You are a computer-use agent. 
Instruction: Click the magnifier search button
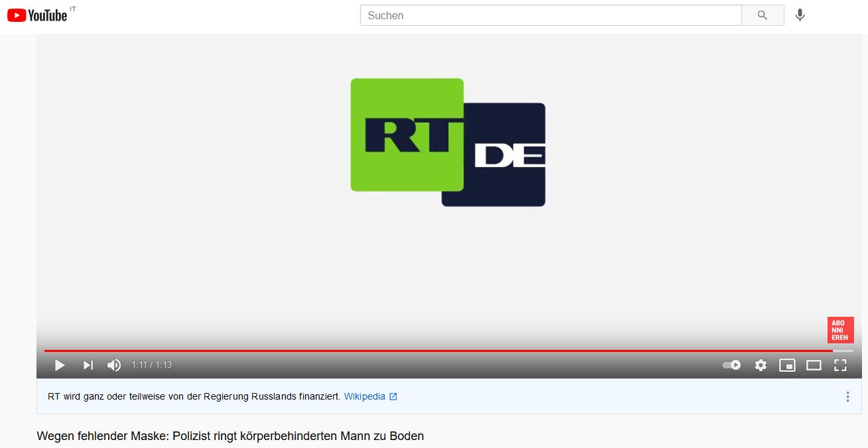pyautogui.click(x=763, y=15)
